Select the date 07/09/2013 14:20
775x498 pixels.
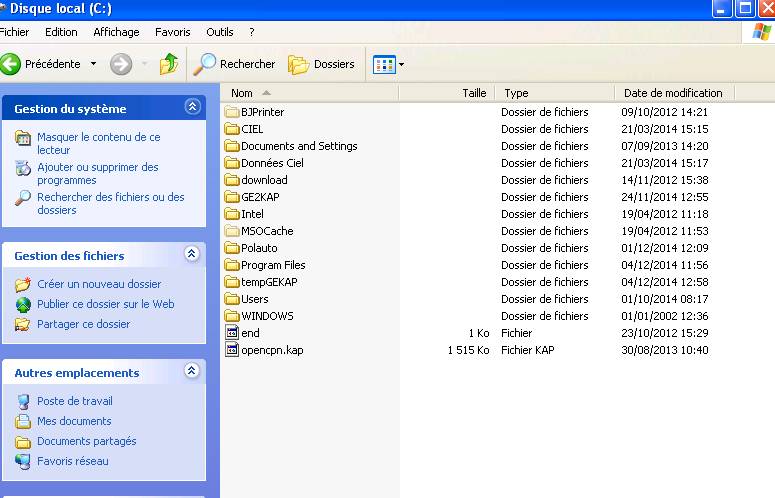(665, 146)
